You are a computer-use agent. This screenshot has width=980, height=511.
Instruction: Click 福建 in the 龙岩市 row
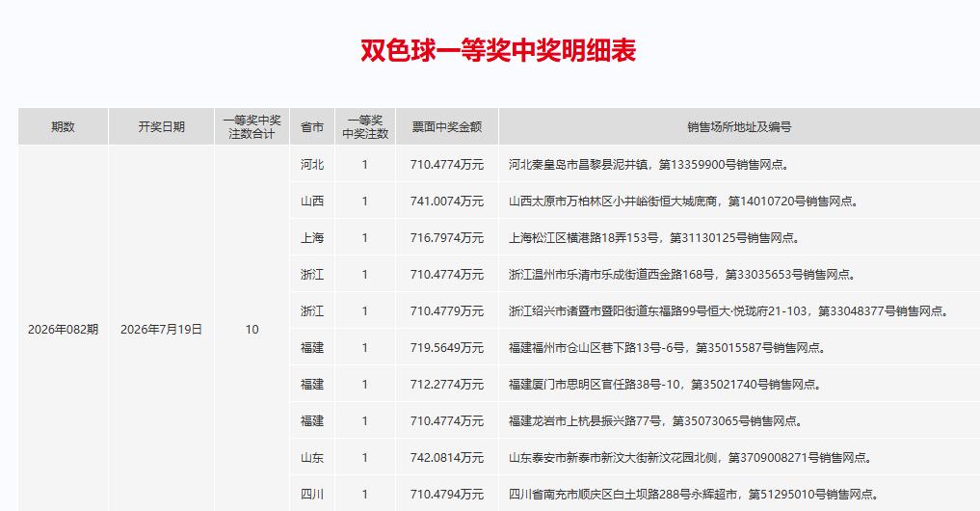pyautogui.click(x=312, y=421)
